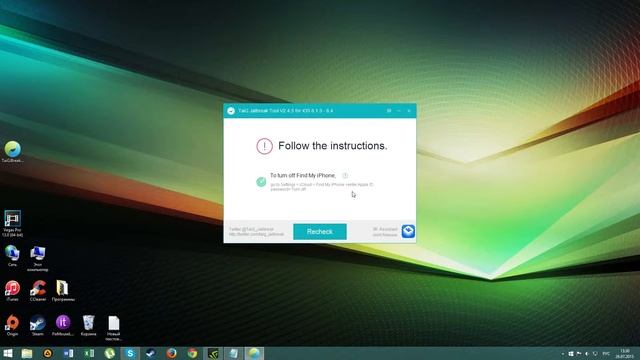The height and width of the screenshot is (360, 640).
Task: Select the TaiGBreak desktop shortcut
Action: (13, 151)
